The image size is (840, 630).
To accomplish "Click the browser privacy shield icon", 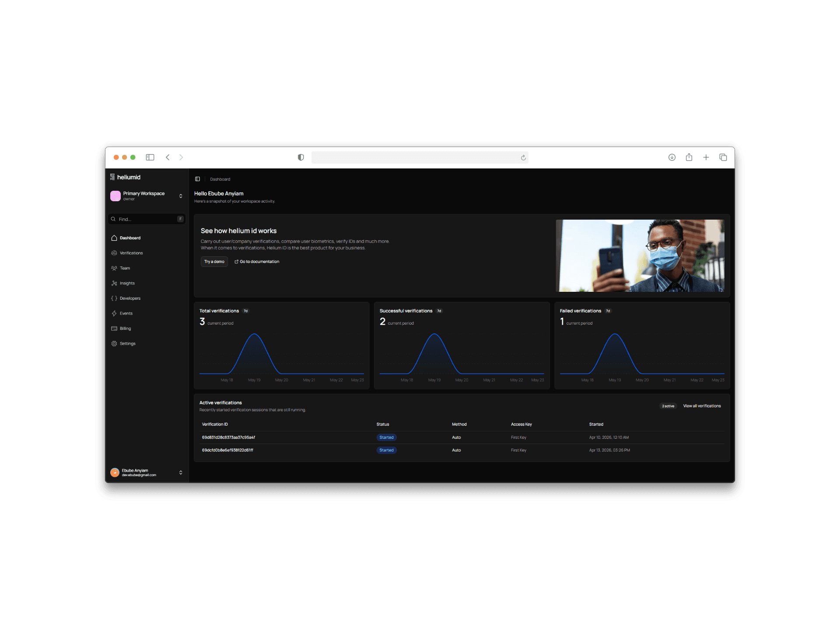I will tap(301, 157).
